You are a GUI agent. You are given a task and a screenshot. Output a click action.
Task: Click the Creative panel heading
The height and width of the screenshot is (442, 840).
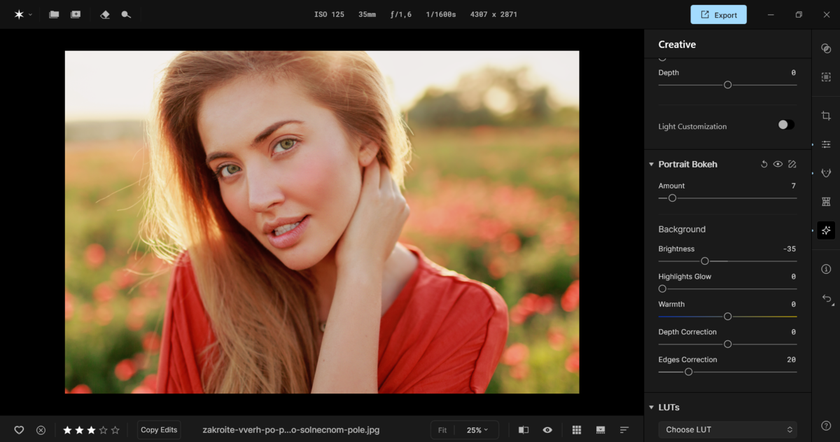(677, 44)
